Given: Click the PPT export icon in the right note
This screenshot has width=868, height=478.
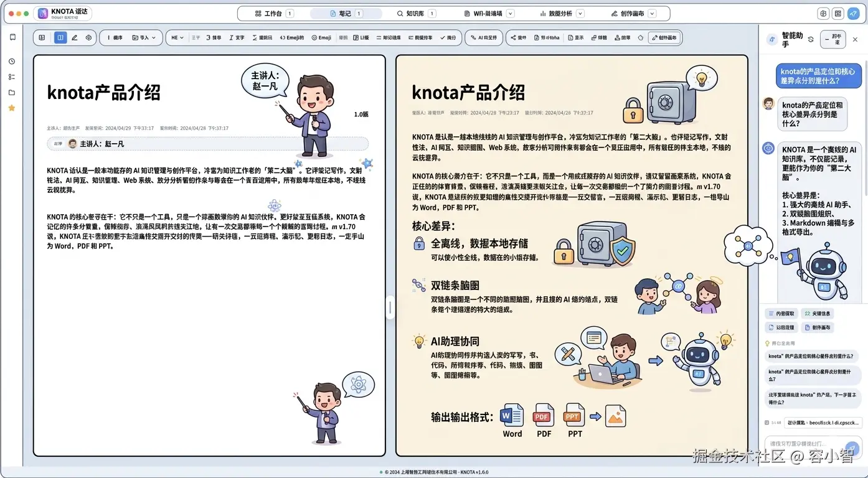Looking at the screenshot, I should pyautogui.click(x=573, y=415).
